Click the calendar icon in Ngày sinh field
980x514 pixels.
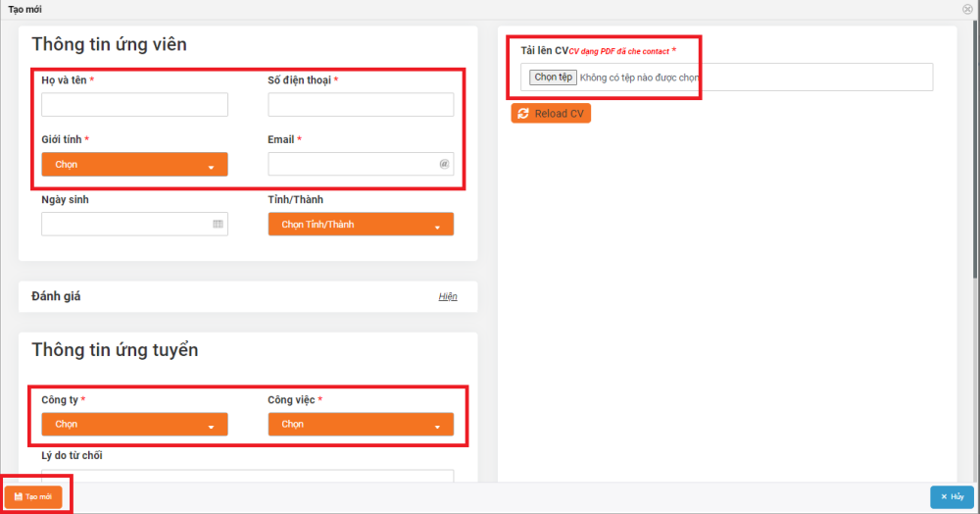pyautogui.click(x=218, y=225)
